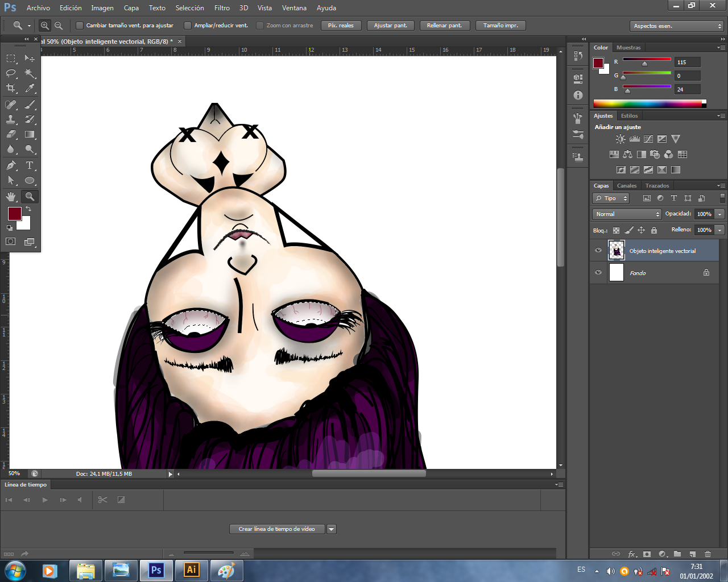Screen dimensions: 728x582
Task: Select the Blur tool
Action: coord(11,149)
